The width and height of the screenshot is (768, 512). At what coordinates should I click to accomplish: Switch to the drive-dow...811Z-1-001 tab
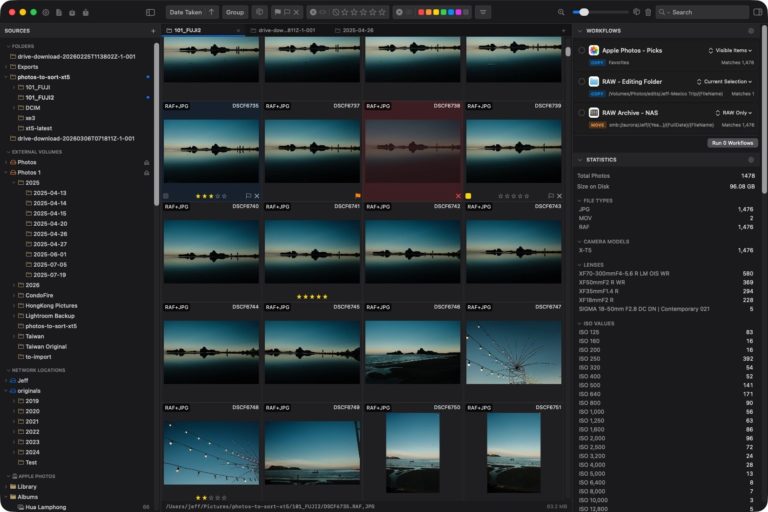pyautogui.click(x=287, y=30)
